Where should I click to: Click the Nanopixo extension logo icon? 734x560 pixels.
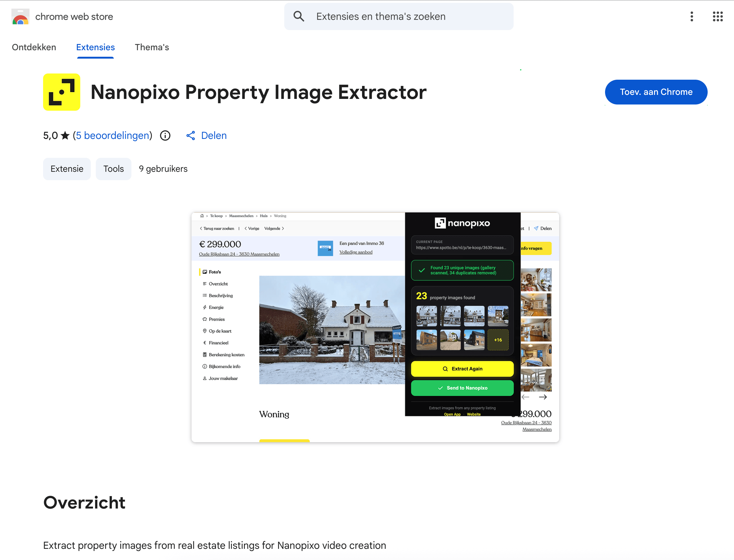point(62,92)
